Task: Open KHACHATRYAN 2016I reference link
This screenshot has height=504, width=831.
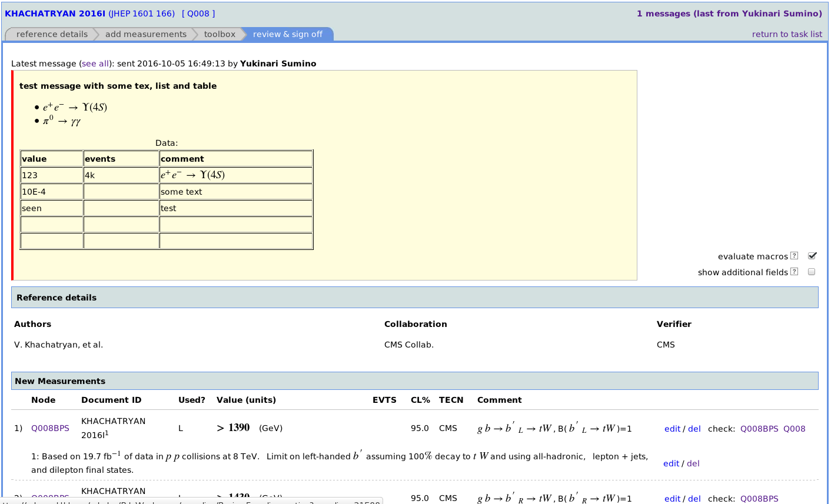Action: point(55,14)
